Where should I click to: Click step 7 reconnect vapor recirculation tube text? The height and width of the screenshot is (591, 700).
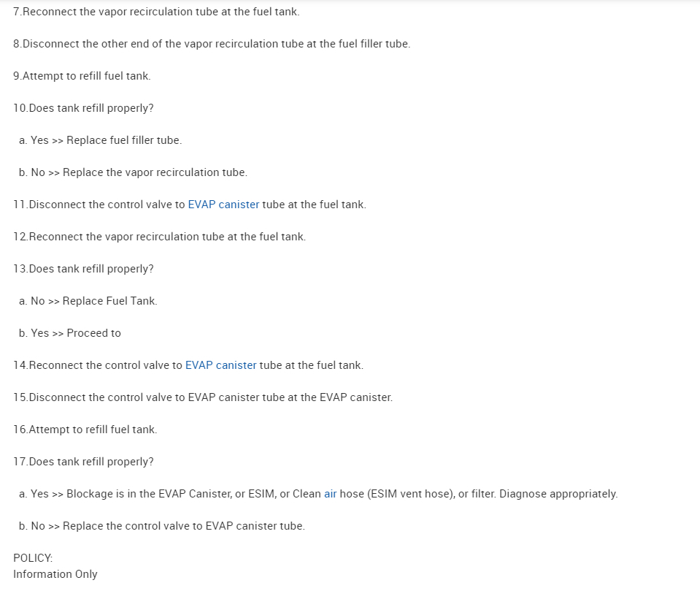156,12
